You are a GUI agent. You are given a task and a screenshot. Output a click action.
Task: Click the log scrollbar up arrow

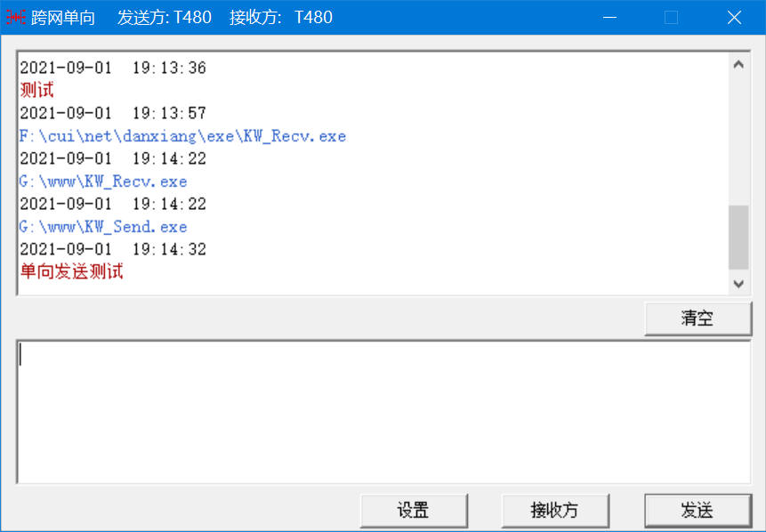[x=738, y=64]
